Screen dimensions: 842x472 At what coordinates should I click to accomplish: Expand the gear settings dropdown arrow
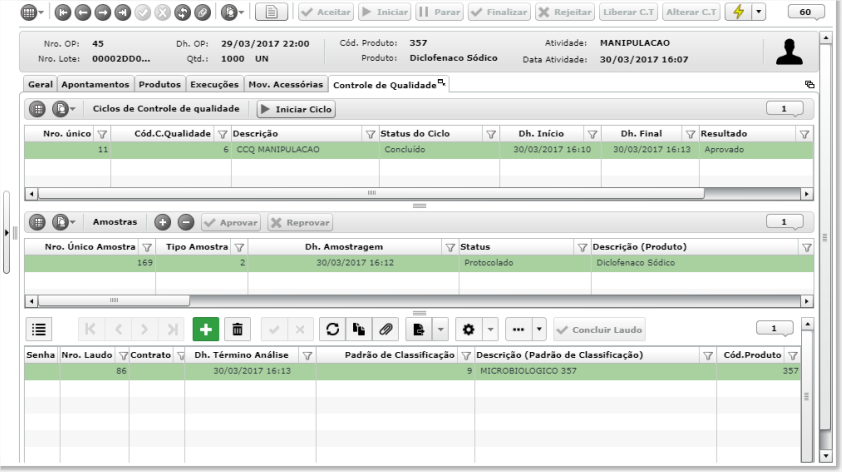tap(490, 329)
